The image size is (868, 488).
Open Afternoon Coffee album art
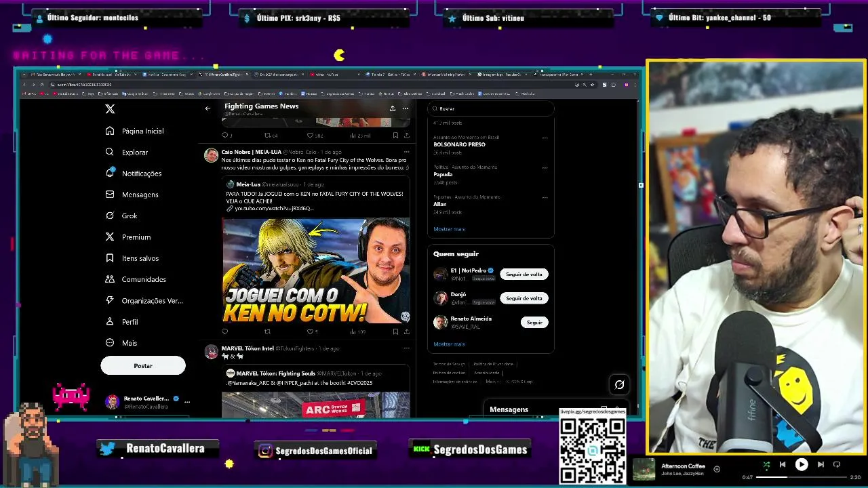[644, 470]
